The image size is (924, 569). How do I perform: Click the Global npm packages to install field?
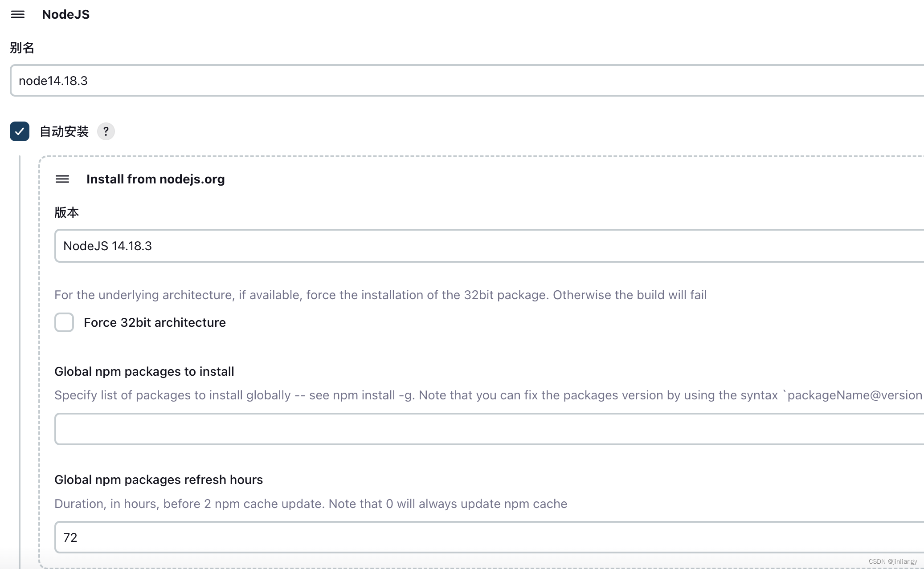click(489, 429)
